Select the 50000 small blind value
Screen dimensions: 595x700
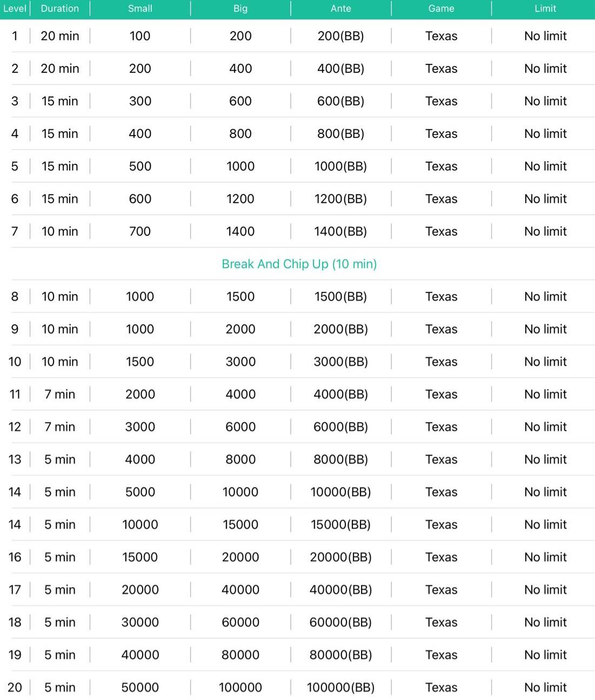coord(140,688)
